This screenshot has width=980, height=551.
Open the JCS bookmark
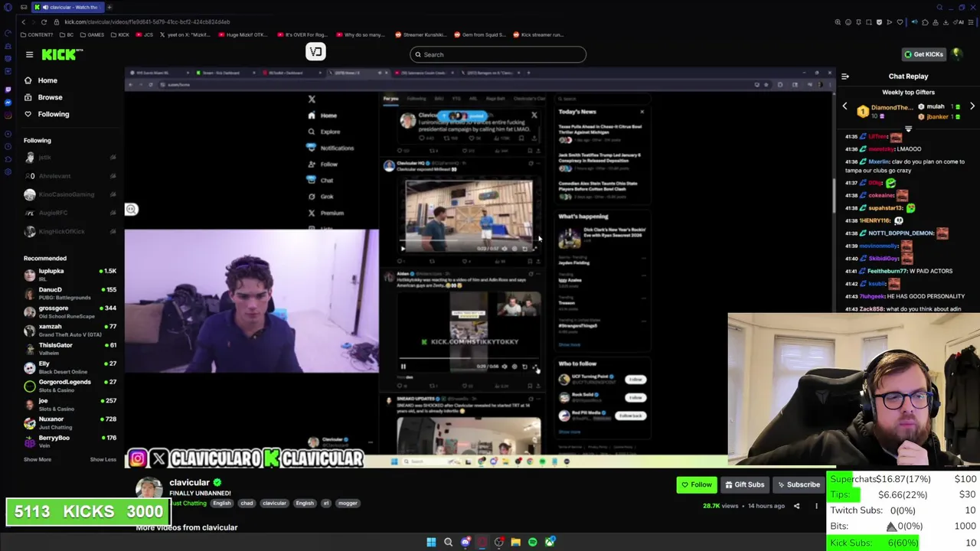pyautogui.click(x=145, y=34)
